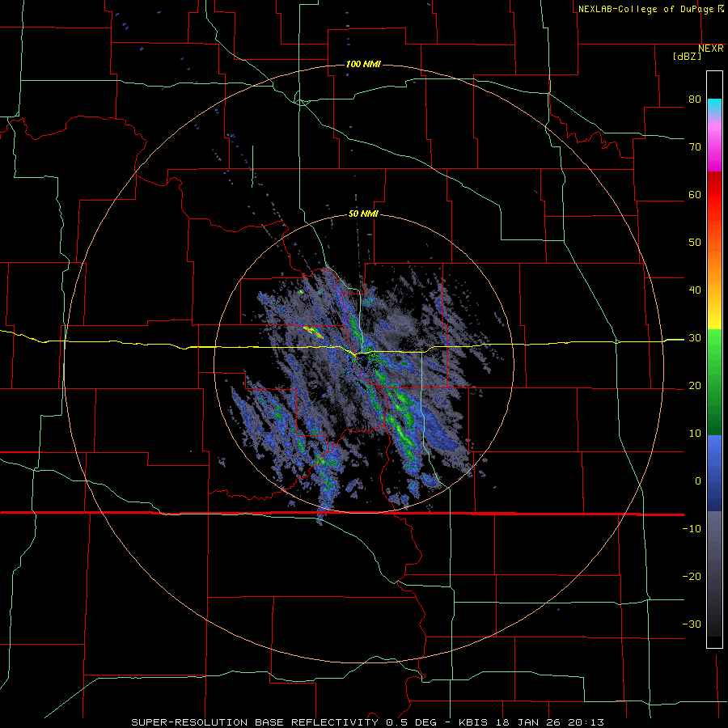Click the [dBZ] units label
This screenshot has height=728, width=728.
(687, 57)
